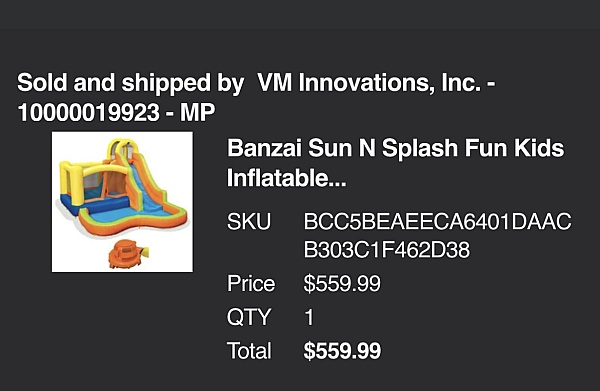Viewport: 600px width, 391px height.
Task: Click the VM Innovations, Inc. seller name
Action: point(369,83)
